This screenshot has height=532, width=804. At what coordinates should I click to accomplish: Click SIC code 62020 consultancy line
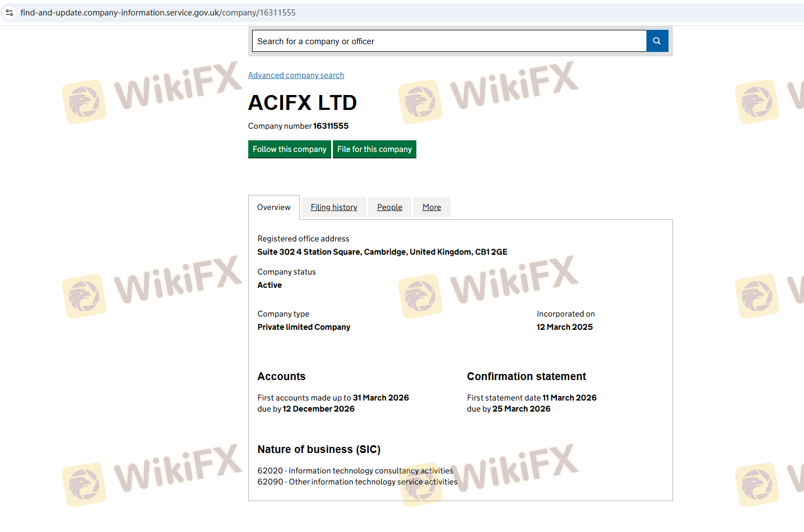(x=355, y=471)
